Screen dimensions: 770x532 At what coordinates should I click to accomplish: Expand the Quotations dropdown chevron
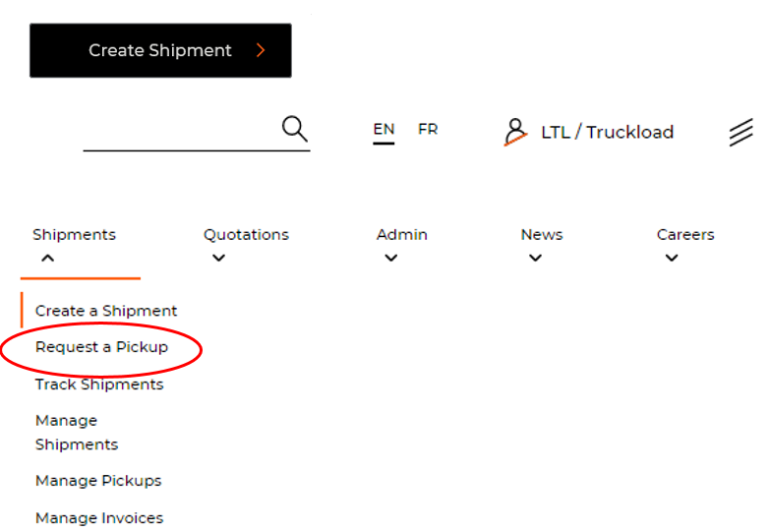pos(218,259)
